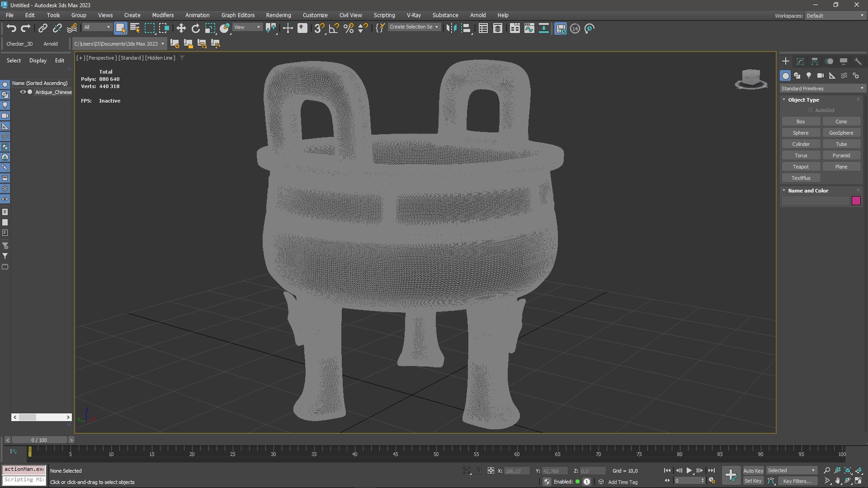Toggle the Angle Snap icon
The image size is (868, 488).
click(334, 28)
